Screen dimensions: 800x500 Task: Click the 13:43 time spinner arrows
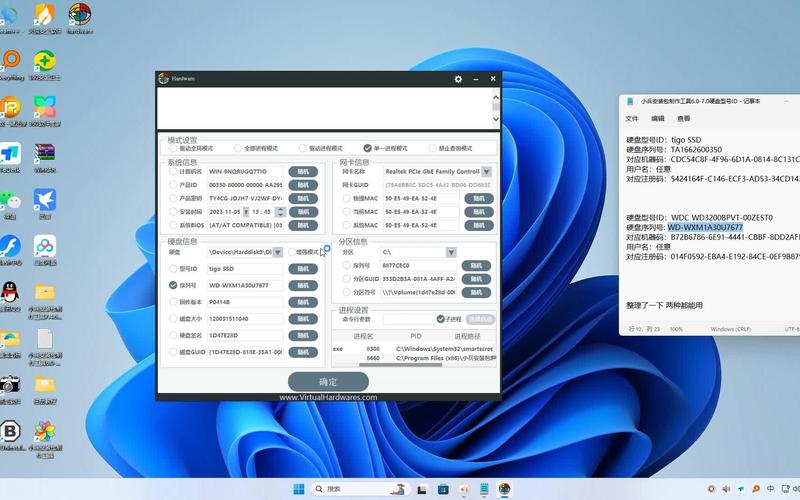pos(280,212)
